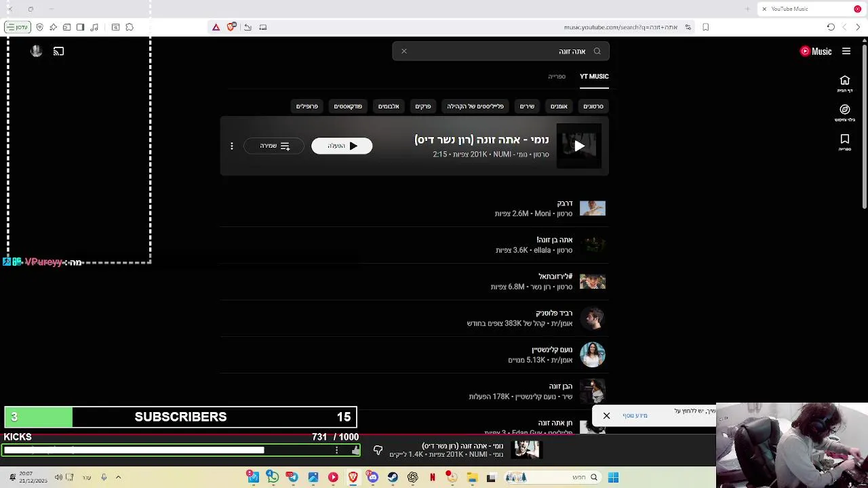This screenshot has height=488, width=868.
Task: Click the #לירזובתאל result thumbnail
Action: tap(593, 281)
